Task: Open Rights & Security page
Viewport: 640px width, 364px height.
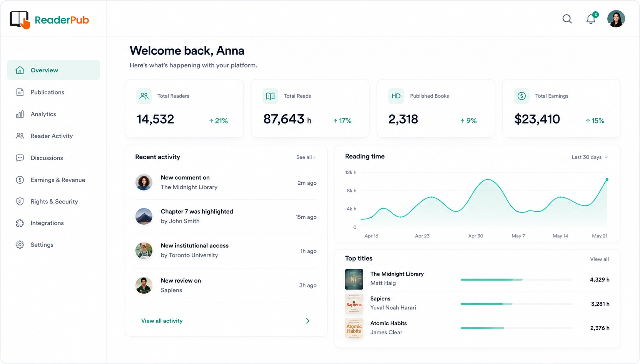Action: pyautogui.click(x=53, y=201)
